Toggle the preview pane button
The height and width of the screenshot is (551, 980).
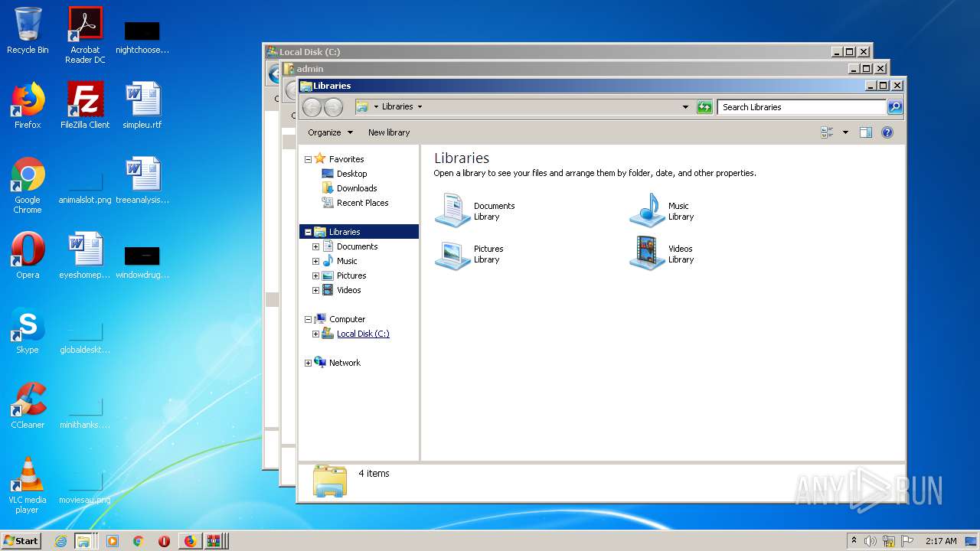(865, 132)
